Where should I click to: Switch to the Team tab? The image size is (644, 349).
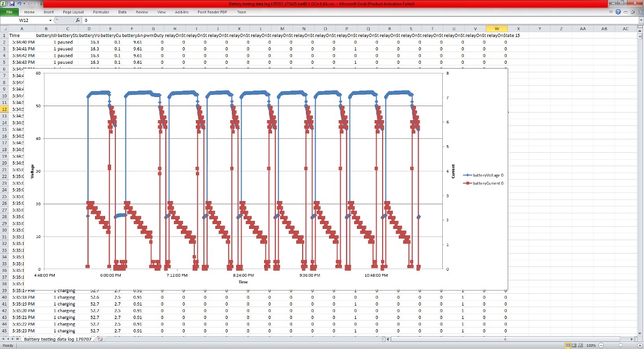pos(241,12)
